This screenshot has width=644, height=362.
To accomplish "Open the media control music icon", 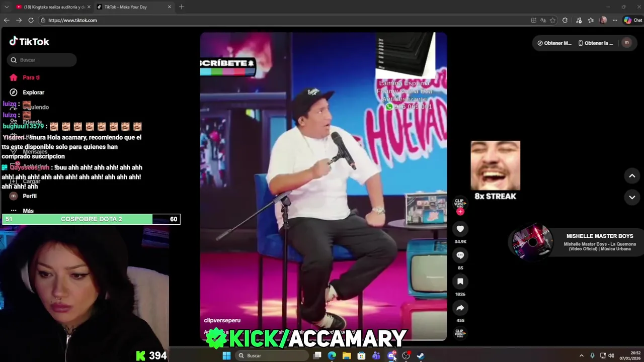I will pyautogui.click(x=579, y=20).
